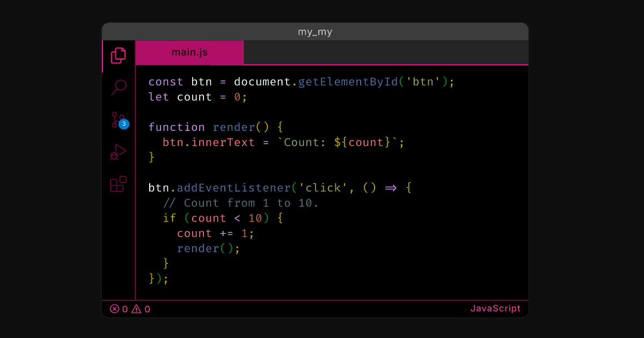Click 'addEventListener' in the code
Viewport: 644px width, 338px height.
(233, 188)
